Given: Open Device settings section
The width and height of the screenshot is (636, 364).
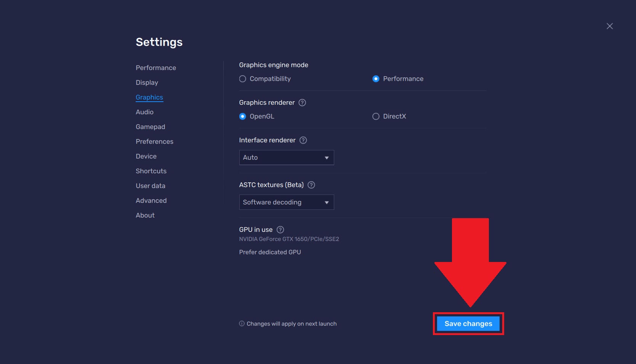Looking at the screenshot, I should (146, 156).
